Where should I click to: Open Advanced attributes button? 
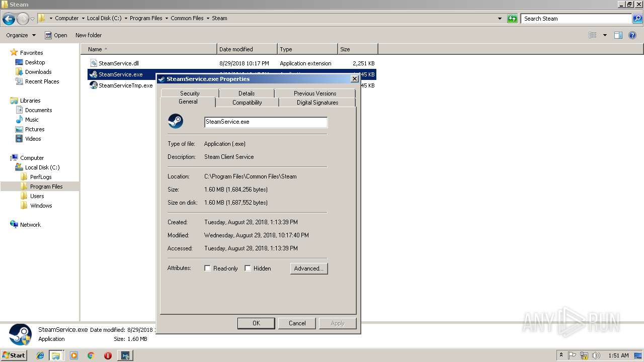309,268
